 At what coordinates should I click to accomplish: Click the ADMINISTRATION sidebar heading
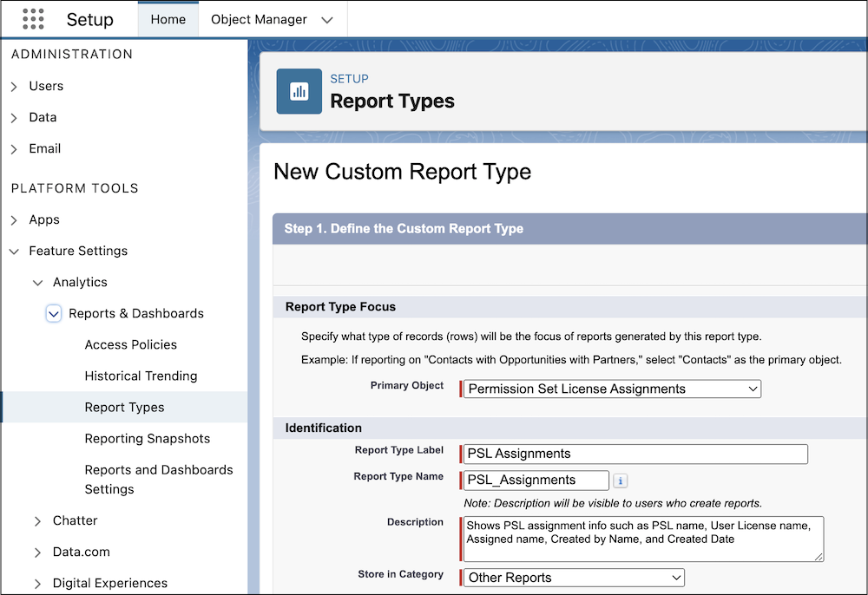(x=72, y=54)
